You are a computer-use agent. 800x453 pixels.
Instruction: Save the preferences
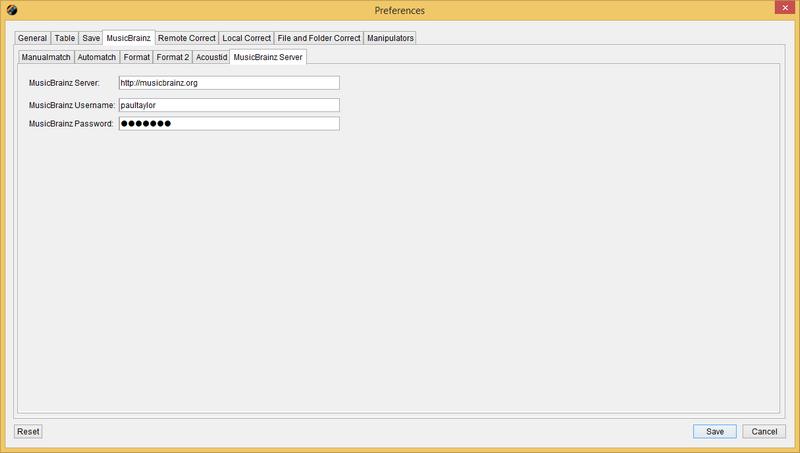coord(715,432)
